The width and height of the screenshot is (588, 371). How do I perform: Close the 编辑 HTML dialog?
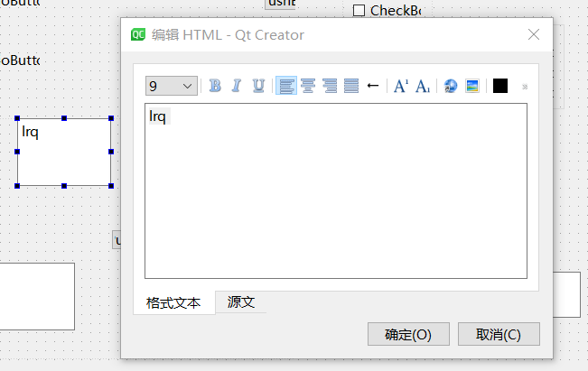pyautogui.click(x=534, y=34)
